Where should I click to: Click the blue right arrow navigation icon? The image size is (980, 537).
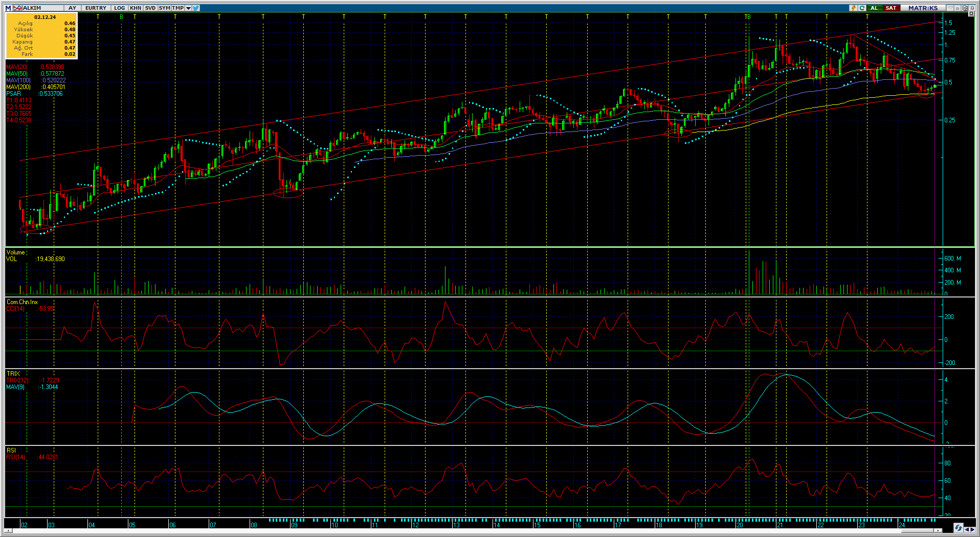972,529
